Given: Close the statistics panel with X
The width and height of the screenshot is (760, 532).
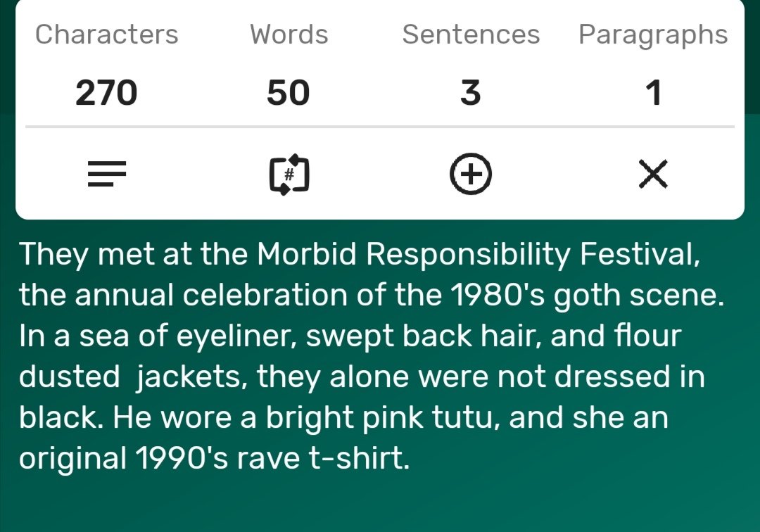Looking at the screenshot, I should (653, 174).
